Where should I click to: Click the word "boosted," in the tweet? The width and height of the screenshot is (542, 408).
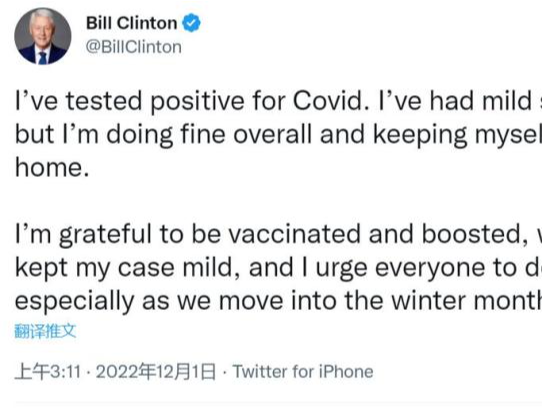point(475,234)
